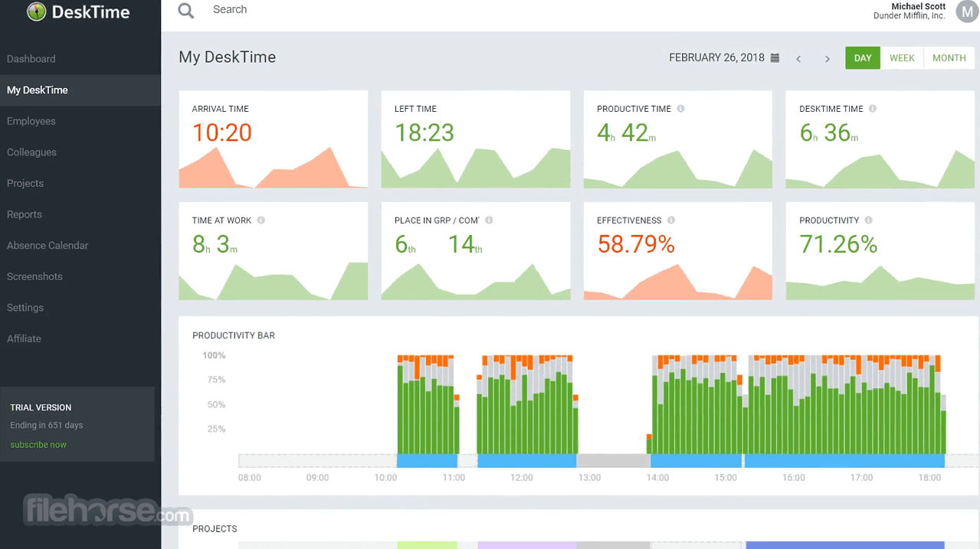The height and width of the screenshot is (549, 980).
Task: Click the Trial Version label
Action: 41,408
